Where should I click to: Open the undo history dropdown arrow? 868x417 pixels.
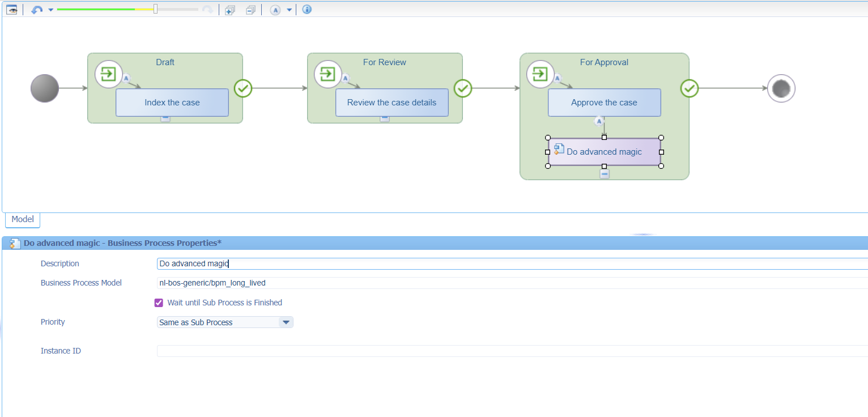pos(50,10)
